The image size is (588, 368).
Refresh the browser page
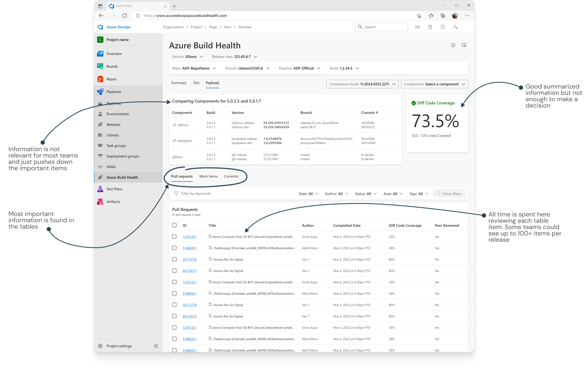click(x=124, y=15)
